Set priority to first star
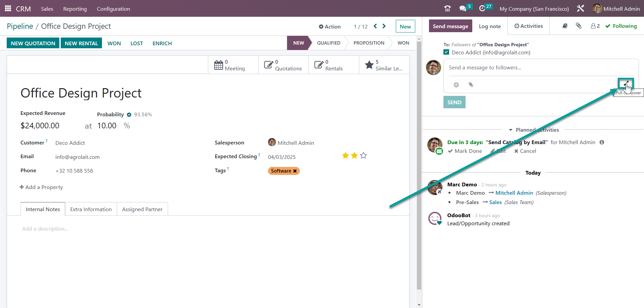Screen dimensions: 644x308 point(345,156)
